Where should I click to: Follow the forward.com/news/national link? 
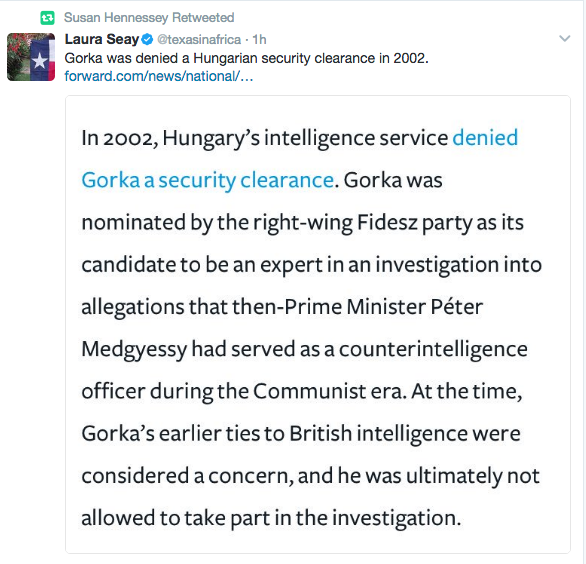point(159,76)
